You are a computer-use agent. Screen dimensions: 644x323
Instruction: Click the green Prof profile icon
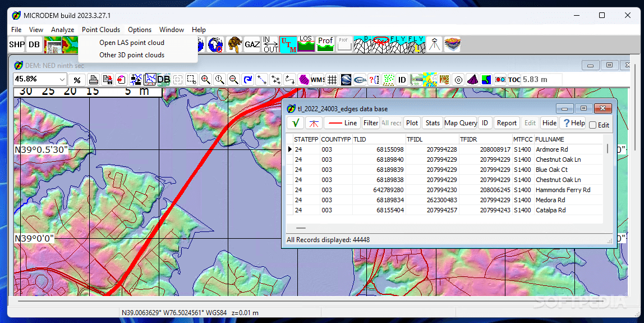(x=325, y=44)
